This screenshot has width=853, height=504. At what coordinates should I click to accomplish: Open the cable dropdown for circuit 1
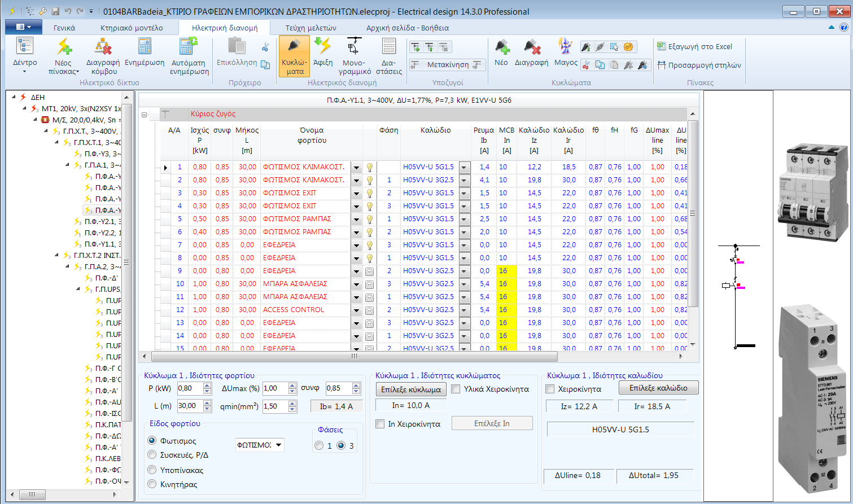click(x=463, y=166)
